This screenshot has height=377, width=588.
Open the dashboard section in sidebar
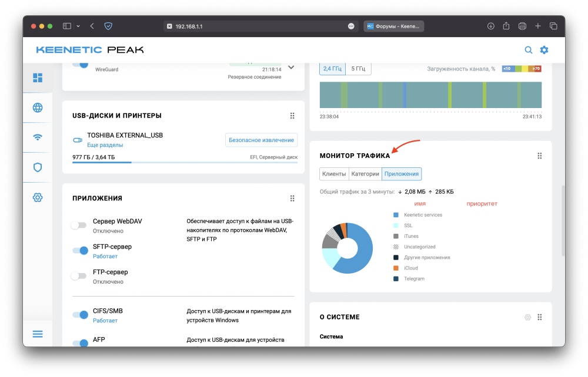point(38,78)
